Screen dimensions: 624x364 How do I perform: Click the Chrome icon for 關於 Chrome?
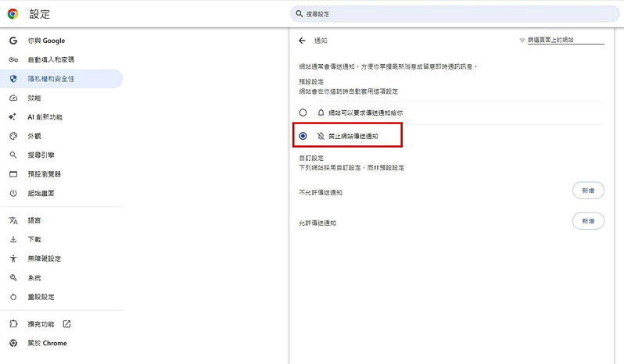[13, 343]
